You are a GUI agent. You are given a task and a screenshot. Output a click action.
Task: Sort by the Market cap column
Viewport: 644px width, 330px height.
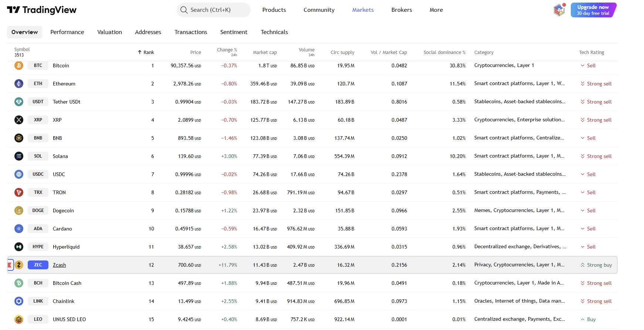click(x=265, y=52)
